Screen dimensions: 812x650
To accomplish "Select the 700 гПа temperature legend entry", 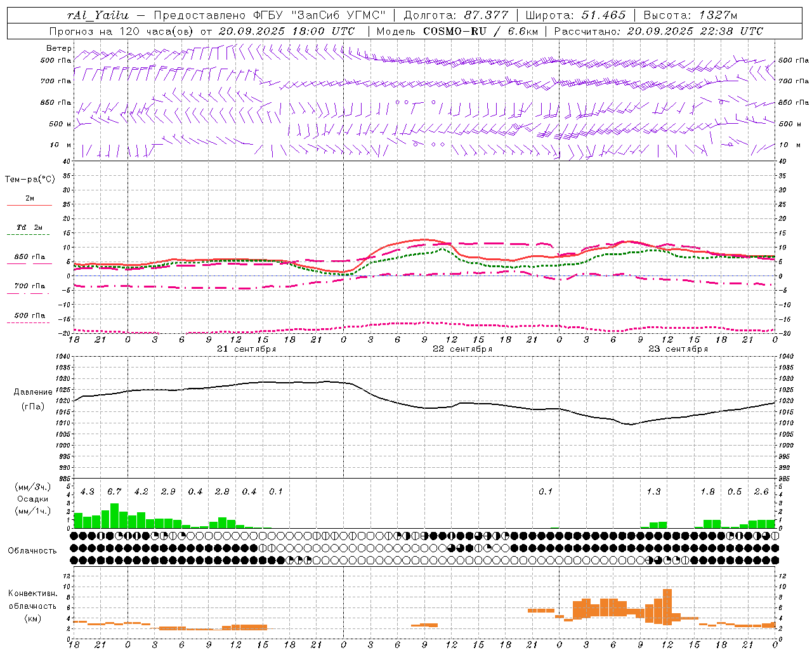I will 30,286.
